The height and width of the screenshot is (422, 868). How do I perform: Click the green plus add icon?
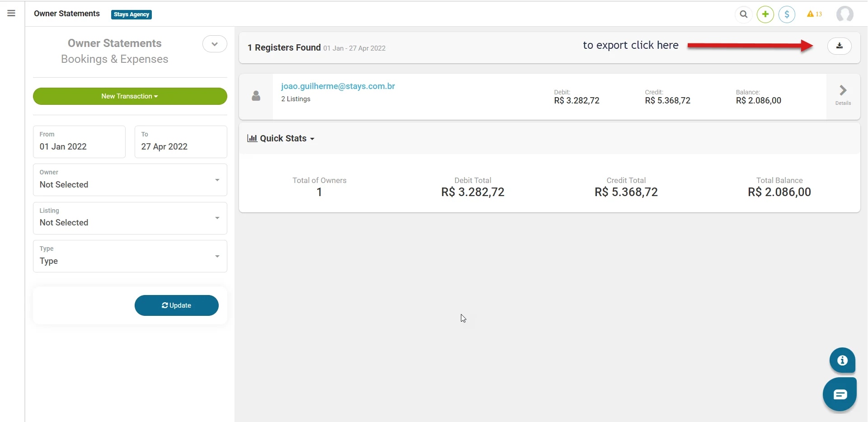[x=765, y=14]
